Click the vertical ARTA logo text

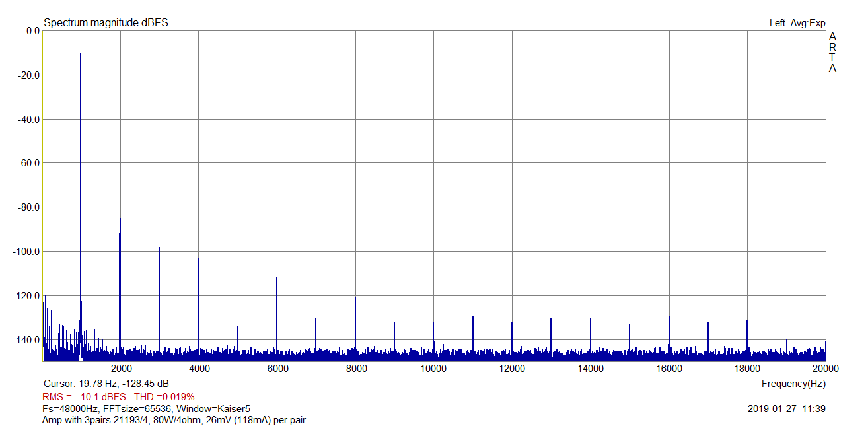pos(833,52)
